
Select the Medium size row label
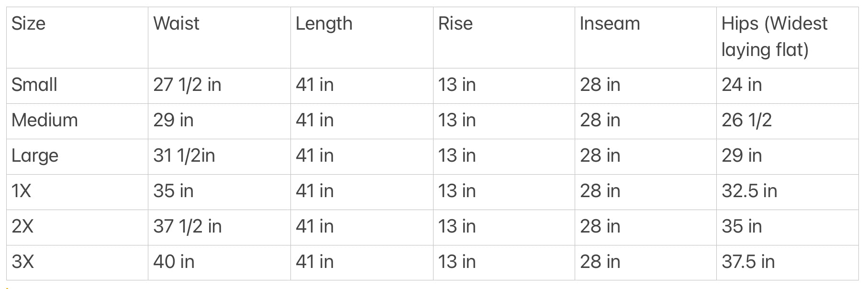click(45, 120)
